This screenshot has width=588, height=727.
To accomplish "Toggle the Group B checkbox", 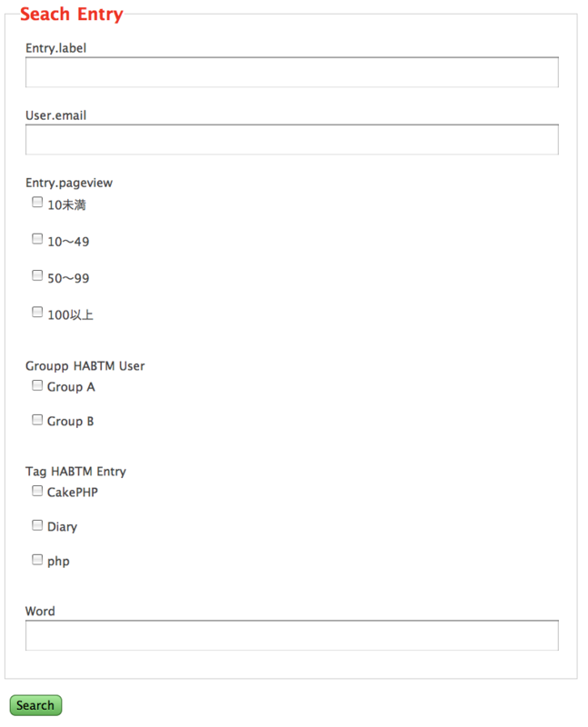I will [37, 420].
